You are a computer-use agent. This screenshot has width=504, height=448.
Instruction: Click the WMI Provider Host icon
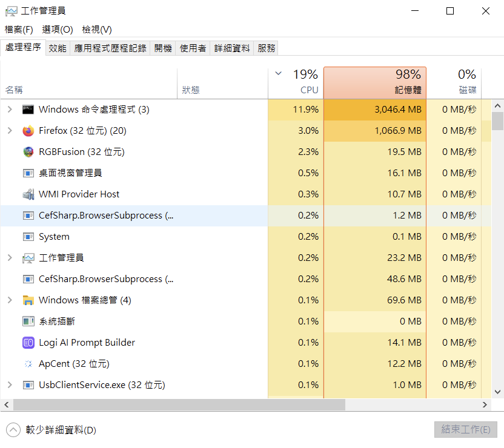pos(28,194)
